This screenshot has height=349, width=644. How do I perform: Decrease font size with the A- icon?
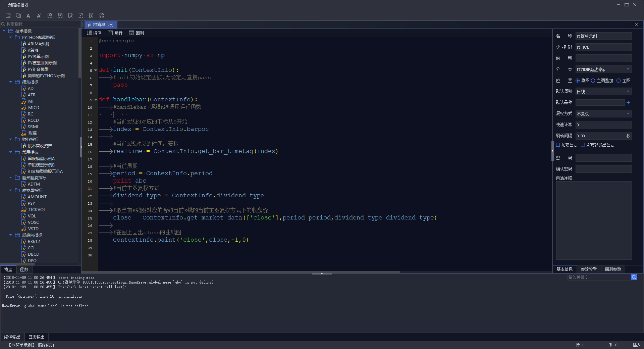29,15
